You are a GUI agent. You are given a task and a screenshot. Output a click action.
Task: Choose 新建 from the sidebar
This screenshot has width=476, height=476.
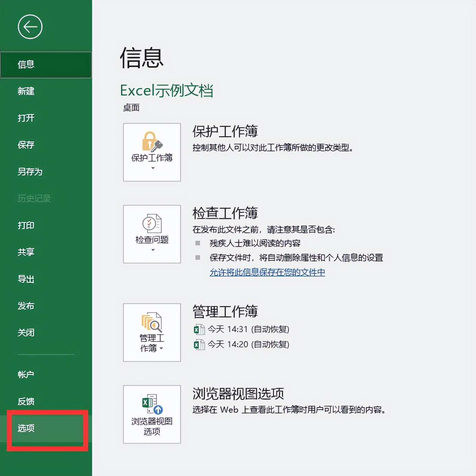(x=46, y=91)
